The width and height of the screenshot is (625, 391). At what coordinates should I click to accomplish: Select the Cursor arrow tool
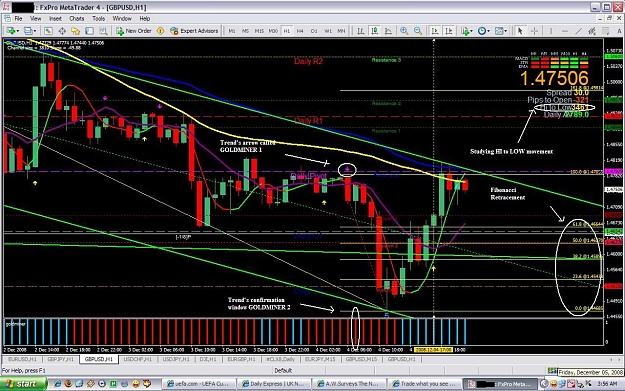click(520, 31)
